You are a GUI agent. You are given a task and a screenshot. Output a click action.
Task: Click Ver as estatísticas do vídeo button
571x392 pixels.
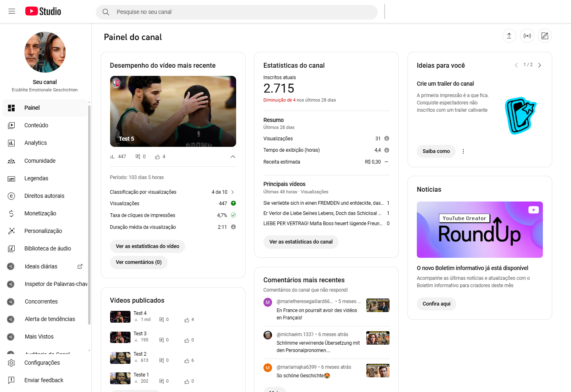coord(148,246)
